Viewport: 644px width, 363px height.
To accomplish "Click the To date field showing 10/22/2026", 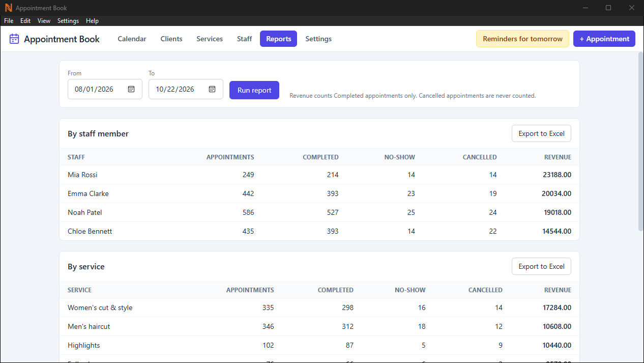I will 186,89.
